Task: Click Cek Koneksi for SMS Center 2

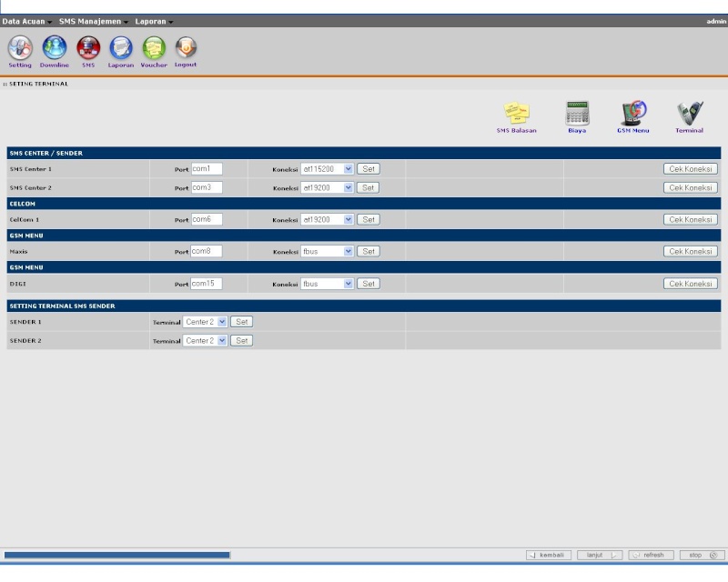Action: (x=691, y=187)
